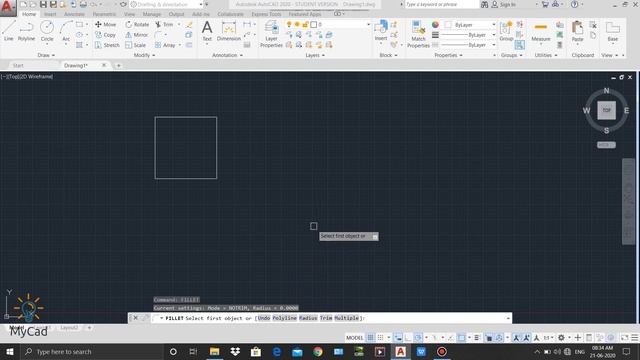The image size is (640, 360).
Task: Select the Text annotation tool
Action: pos(207,31)
